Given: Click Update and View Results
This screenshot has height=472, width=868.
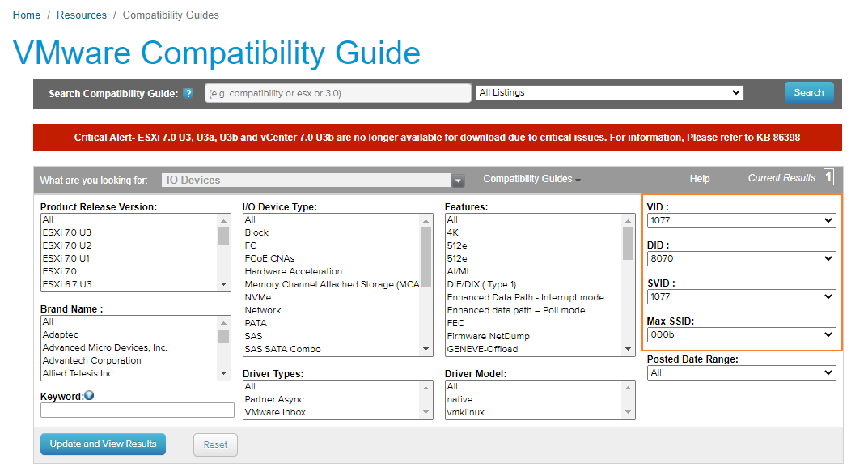Looking at the screenshot, I should point(103,444).
